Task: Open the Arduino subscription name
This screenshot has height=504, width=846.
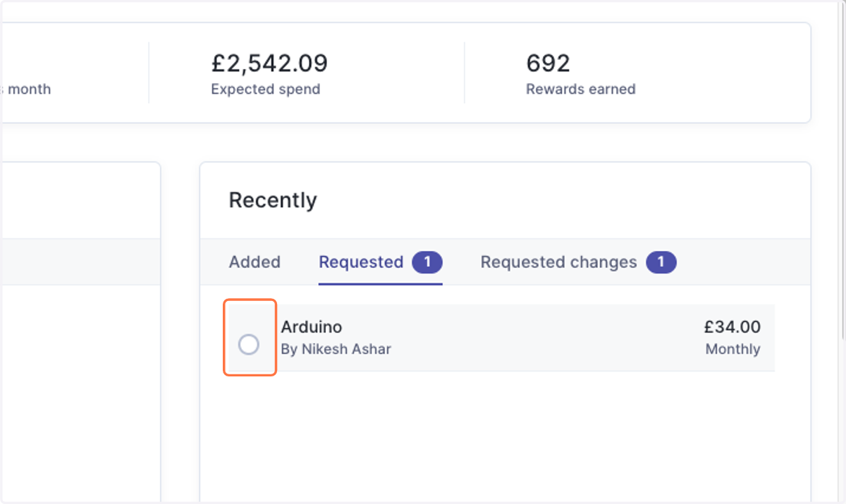Action: 312,327
